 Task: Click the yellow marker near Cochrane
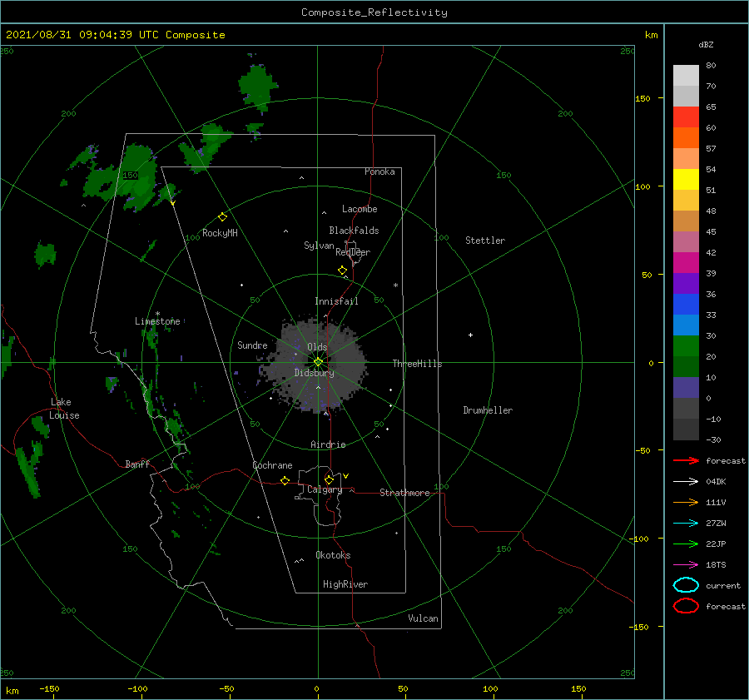click(285, 480)
